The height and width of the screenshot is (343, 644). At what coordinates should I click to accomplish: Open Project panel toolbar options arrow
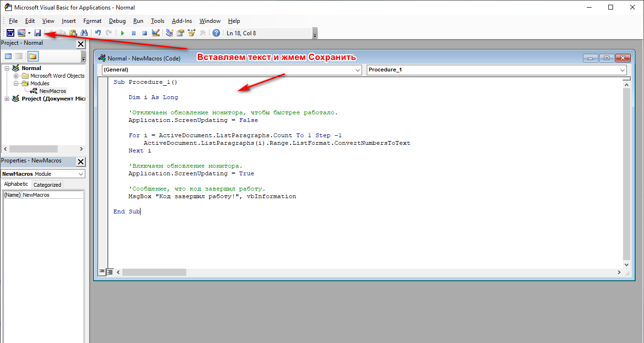click(84, 57)
